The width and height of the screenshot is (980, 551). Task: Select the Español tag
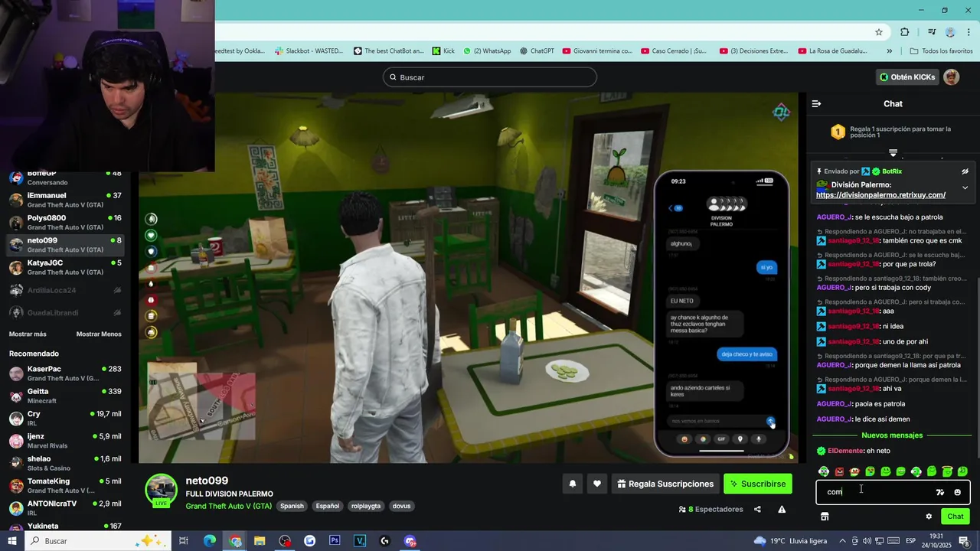[328, 506]
